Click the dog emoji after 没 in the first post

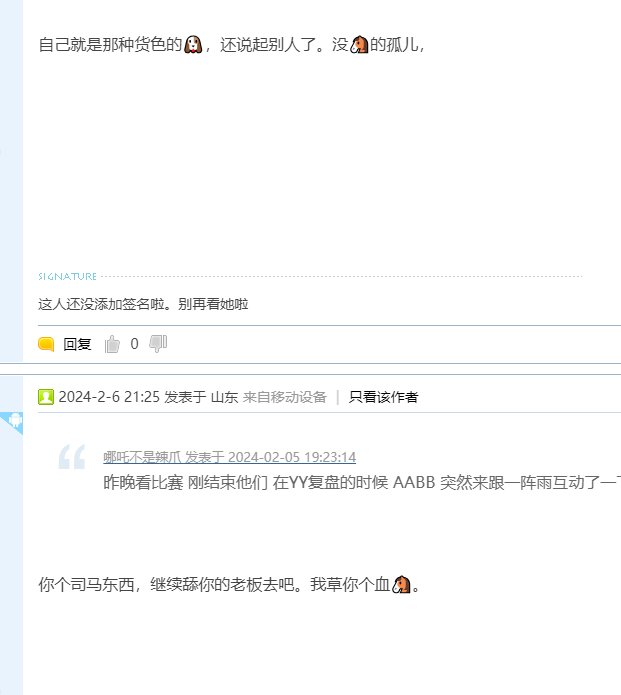pos(359,45)
